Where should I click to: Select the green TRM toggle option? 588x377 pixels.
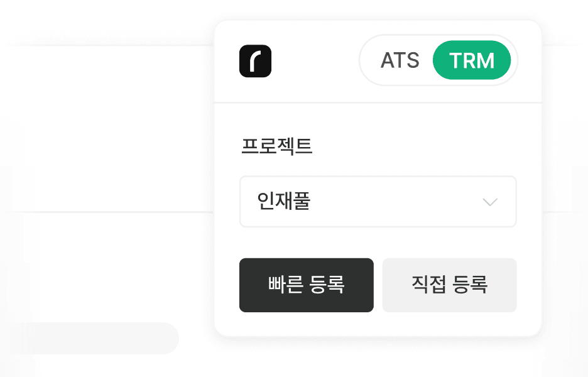click(x=472, y=60)
